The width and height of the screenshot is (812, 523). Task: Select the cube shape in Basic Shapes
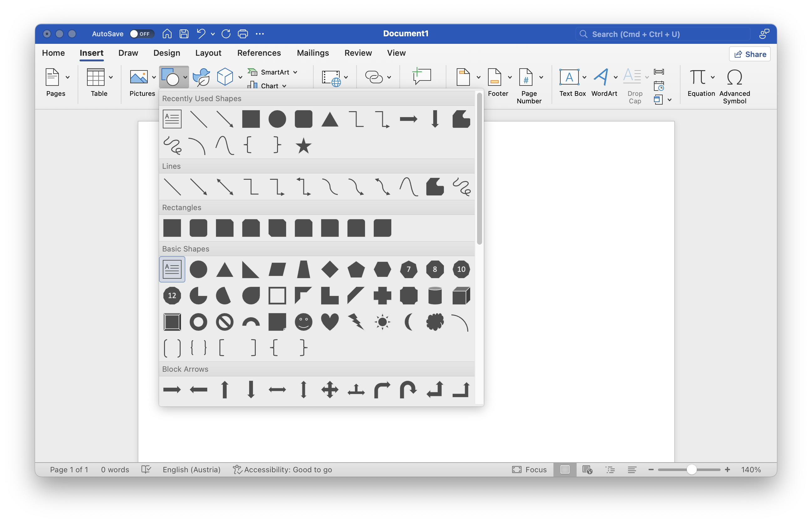click(x=461, y=295)
